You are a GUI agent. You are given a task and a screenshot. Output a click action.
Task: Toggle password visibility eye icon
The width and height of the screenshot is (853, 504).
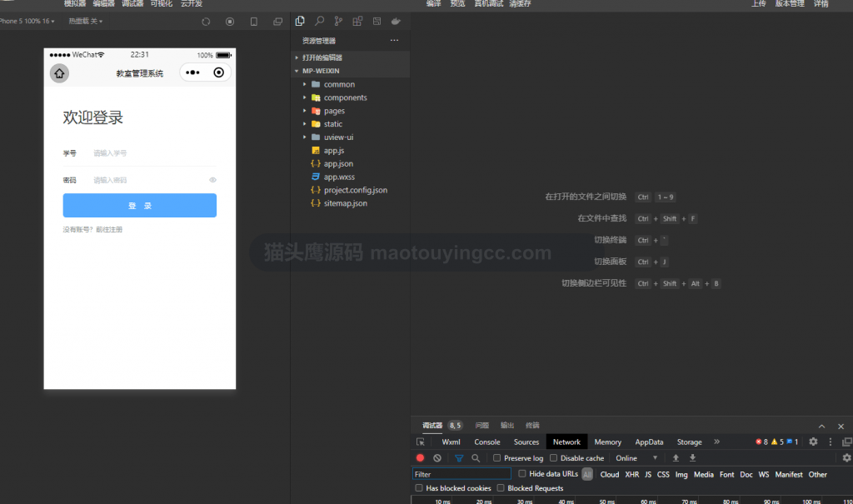point(212,180)
